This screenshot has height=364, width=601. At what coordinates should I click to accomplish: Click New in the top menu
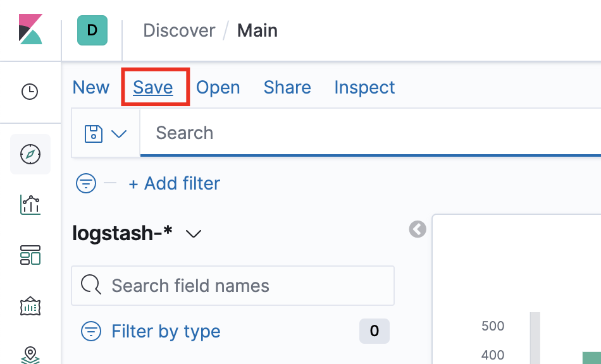click(x=91, y=87)
